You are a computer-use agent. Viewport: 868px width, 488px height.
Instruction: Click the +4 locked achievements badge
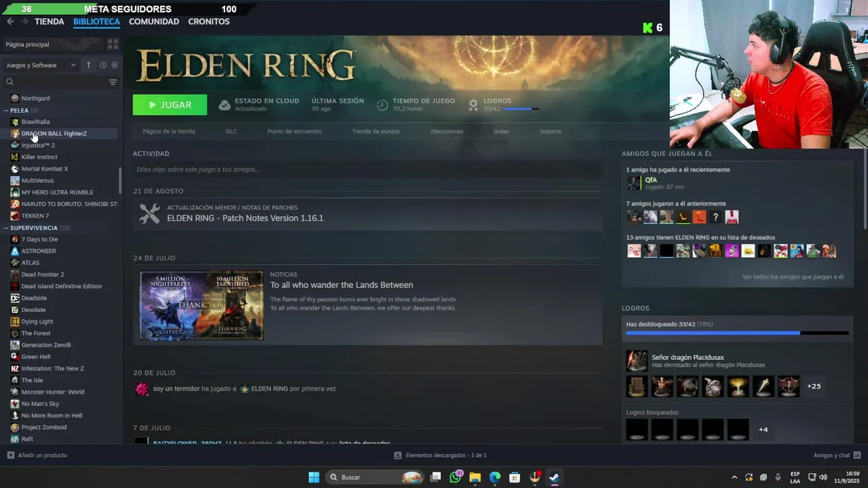pos(764,430)
